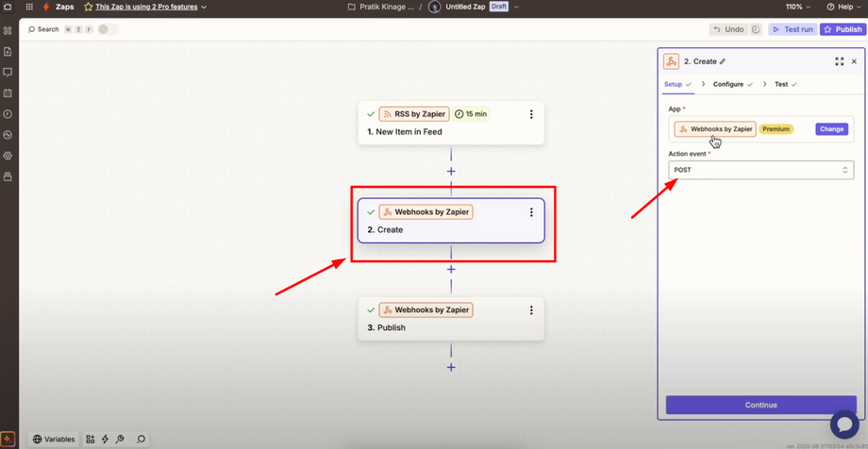Image resolution: width=868 pixels, height=449 pixels.
Task: Switch to the Configure tab
Action: [733, 84]
